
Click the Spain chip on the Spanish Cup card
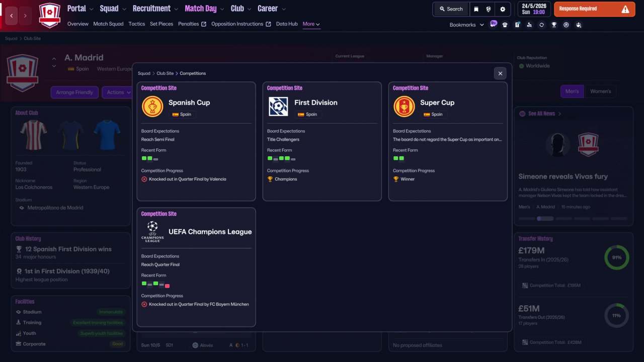pos(182,115)
